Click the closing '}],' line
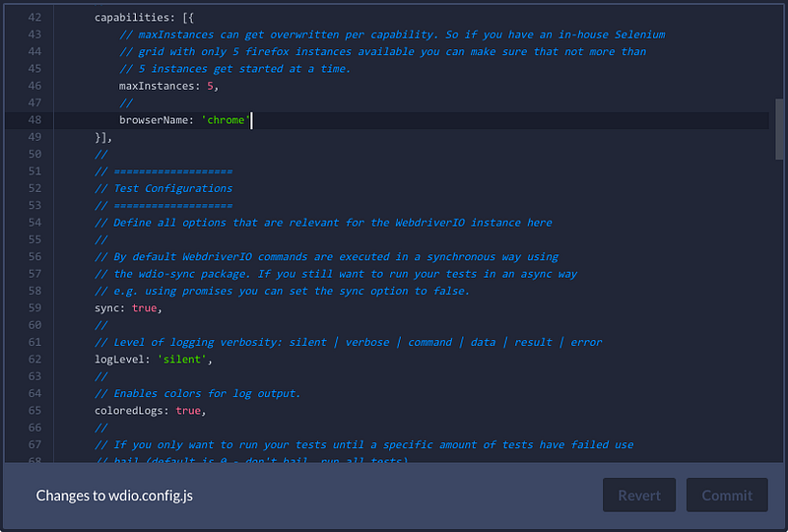 [x=103, y=137]
